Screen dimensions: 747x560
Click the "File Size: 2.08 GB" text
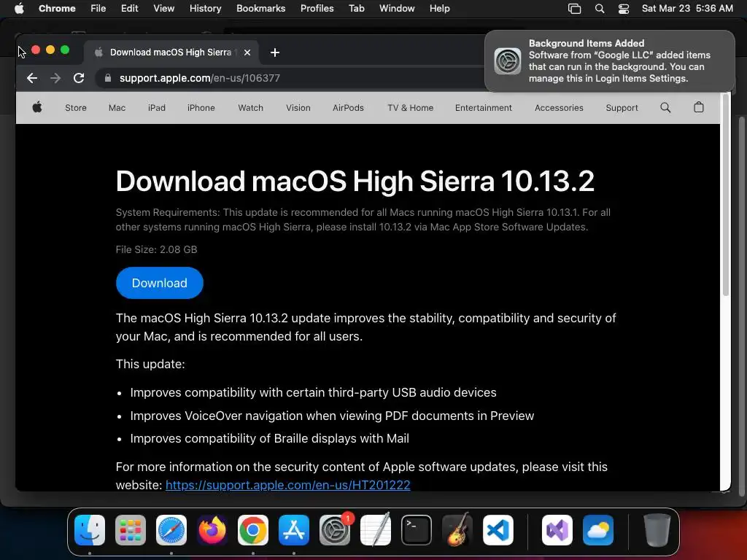156,249
